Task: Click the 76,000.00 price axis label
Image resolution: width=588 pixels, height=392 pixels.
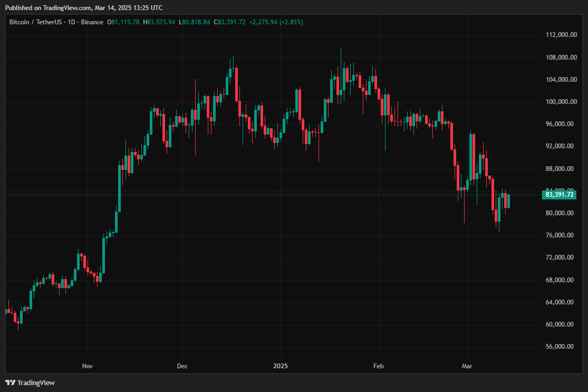Action: click(560, 235)
